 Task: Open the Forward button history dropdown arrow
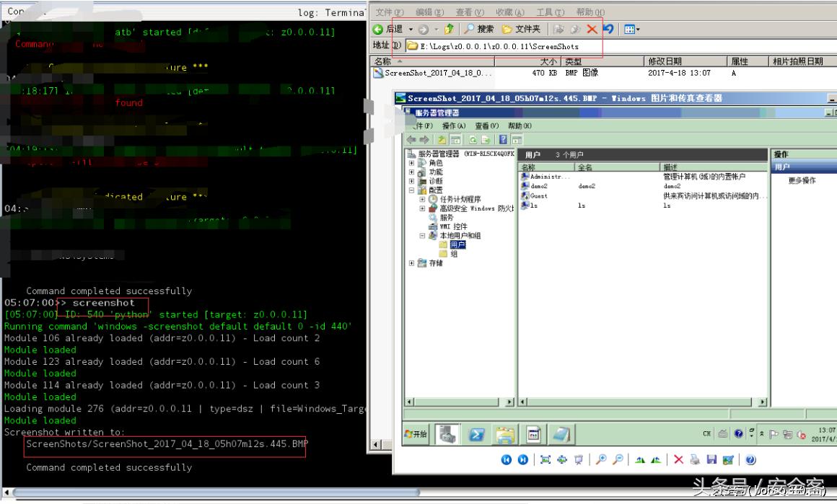pyautogui.click(x=436, y=29)
